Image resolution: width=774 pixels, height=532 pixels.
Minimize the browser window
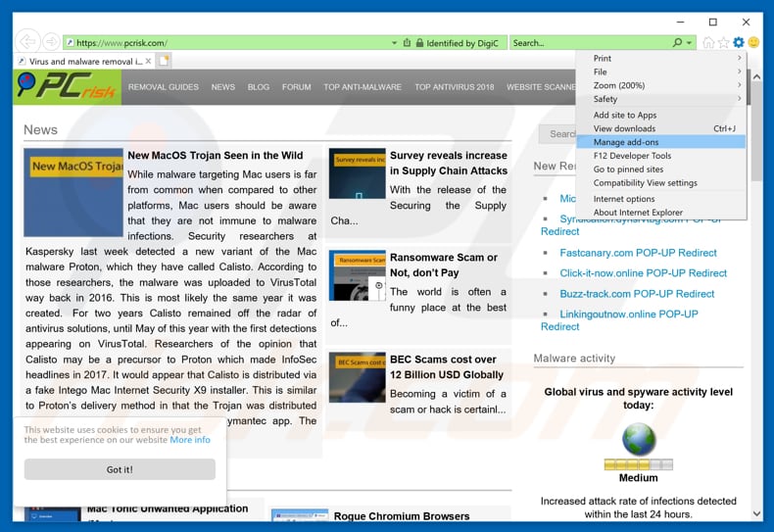click(x=680, y=22)
